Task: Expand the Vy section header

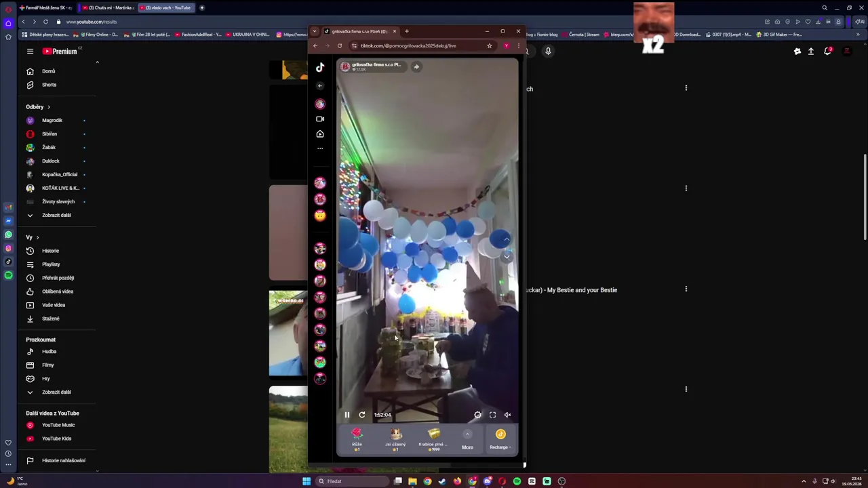Action: click(33, 237)
